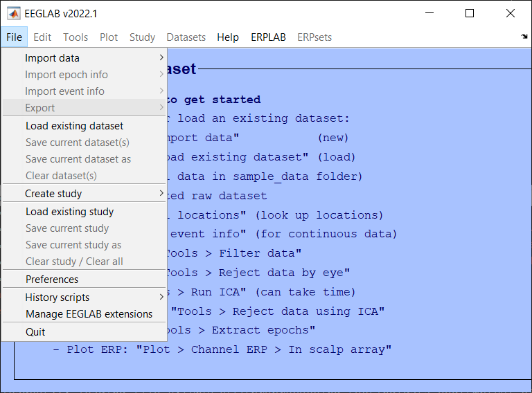Open the Tools menu
532x393 pixels.
(x=76, y=37)
